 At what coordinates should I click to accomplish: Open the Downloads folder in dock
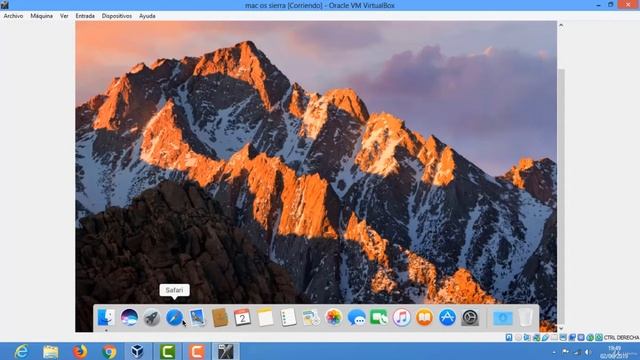[503, 318]
